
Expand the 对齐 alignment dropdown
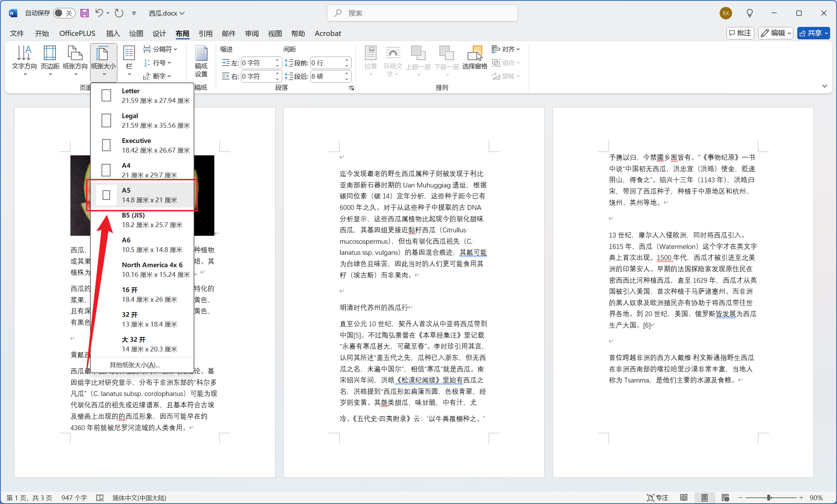pyautogui.click(x=506, y=49)
